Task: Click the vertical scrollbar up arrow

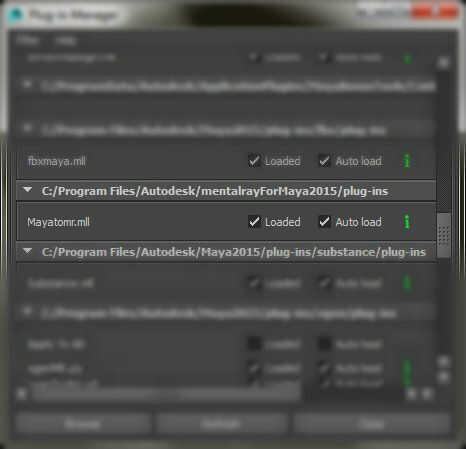Action: pyautogui.click(x=443, y=62)
